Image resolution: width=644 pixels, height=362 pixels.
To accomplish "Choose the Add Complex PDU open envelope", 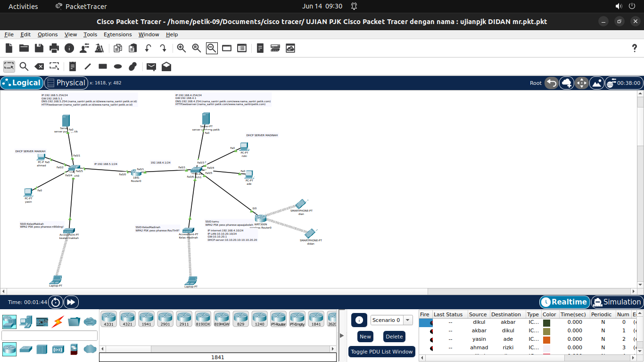I will tap(166, 66).
